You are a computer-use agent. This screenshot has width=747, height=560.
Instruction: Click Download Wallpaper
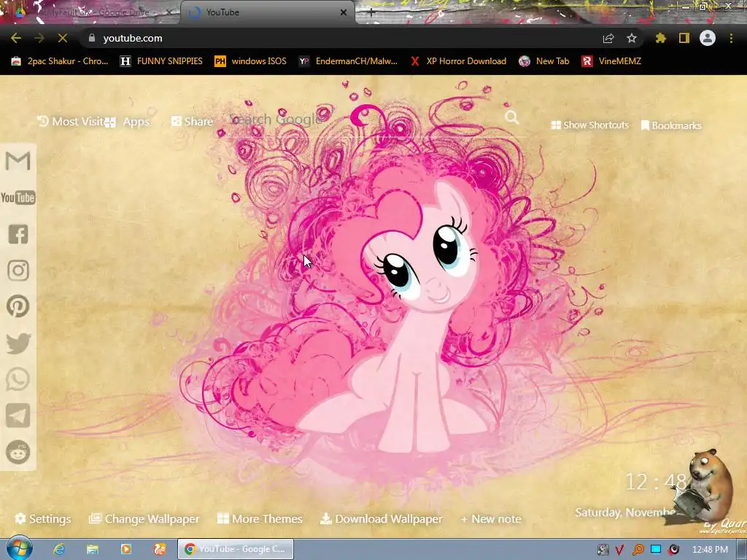pos(381,518)
